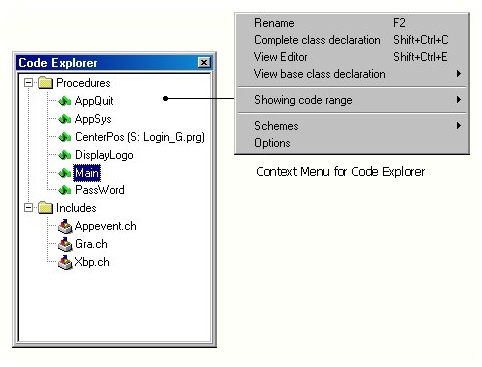Click the Procedures folder icon
Image resolution: width=482 pixels, height=367 pixels.
pyautogui.click(x=45, y=83)
